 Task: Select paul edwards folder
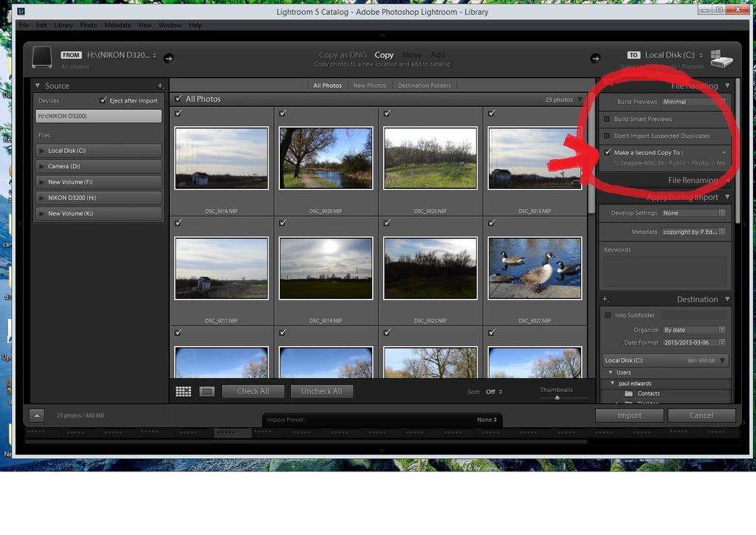tap(634, 384)
